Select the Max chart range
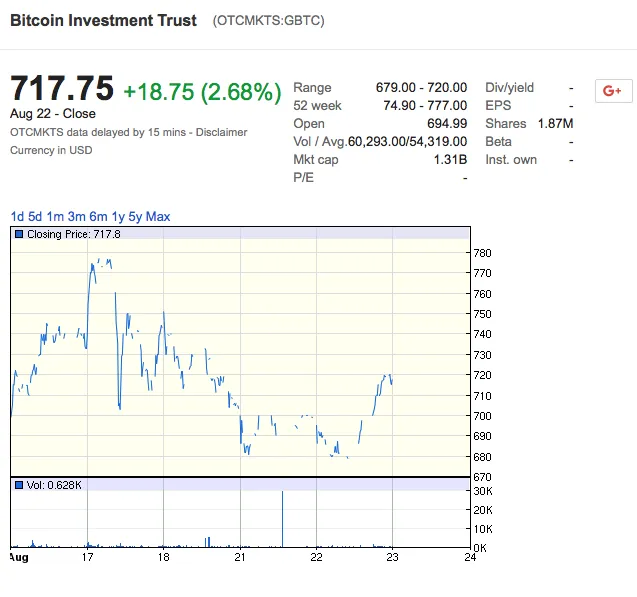The image size is (637, 597). [x=158, y=217]
